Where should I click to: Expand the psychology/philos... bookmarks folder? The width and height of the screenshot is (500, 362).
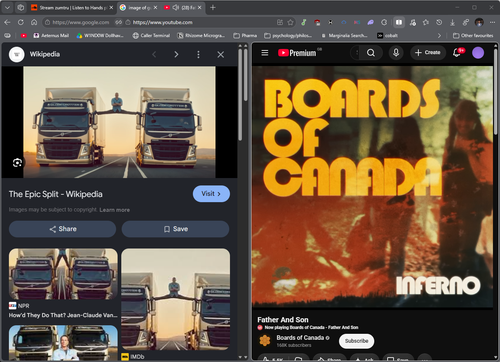288,35
